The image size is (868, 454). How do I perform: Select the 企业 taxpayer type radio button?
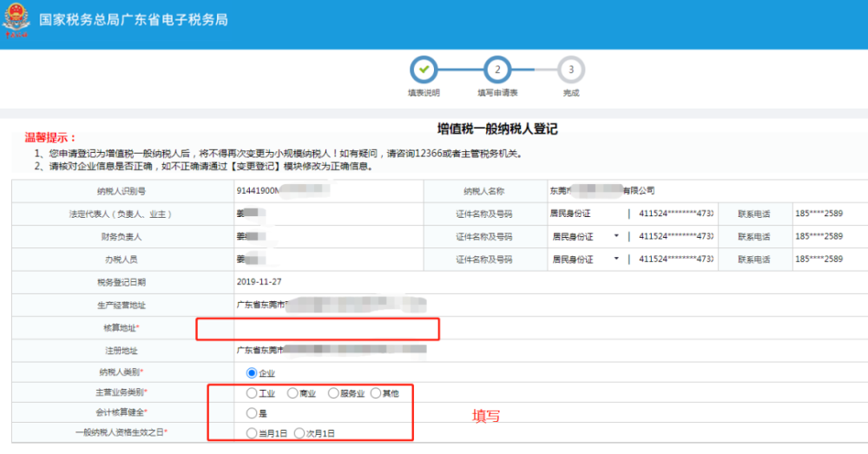coord(252,372)
